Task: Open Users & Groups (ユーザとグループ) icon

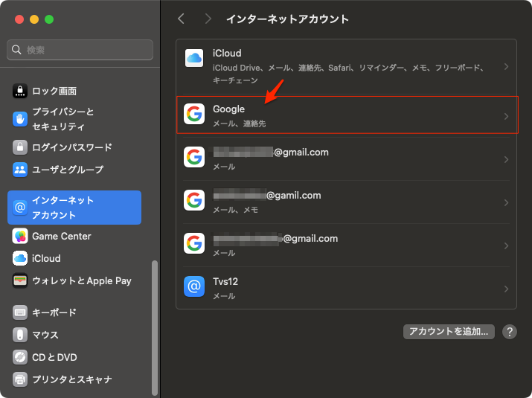Action: [20, 170]
